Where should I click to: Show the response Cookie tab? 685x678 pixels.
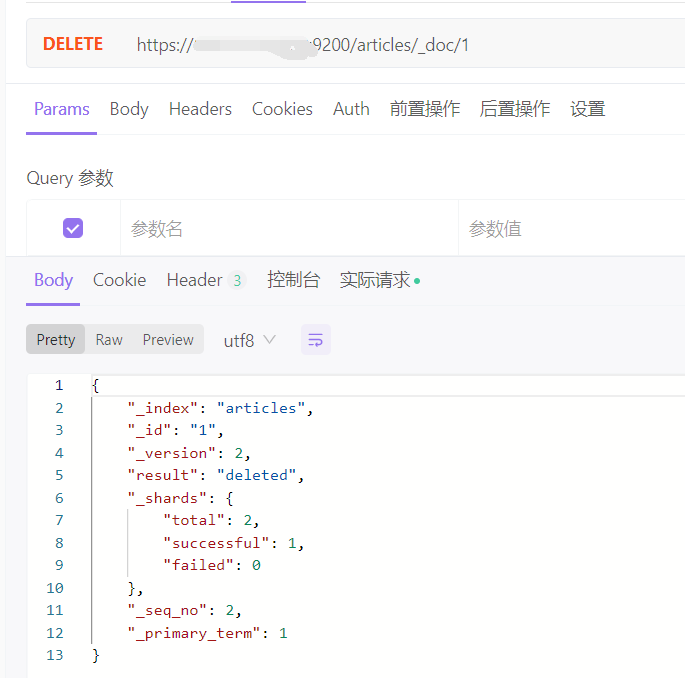pyautogui.click(x=119, y=280)
